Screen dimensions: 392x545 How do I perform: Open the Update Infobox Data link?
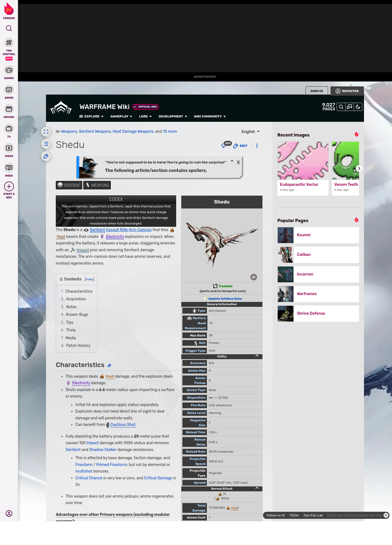[225, 299]
